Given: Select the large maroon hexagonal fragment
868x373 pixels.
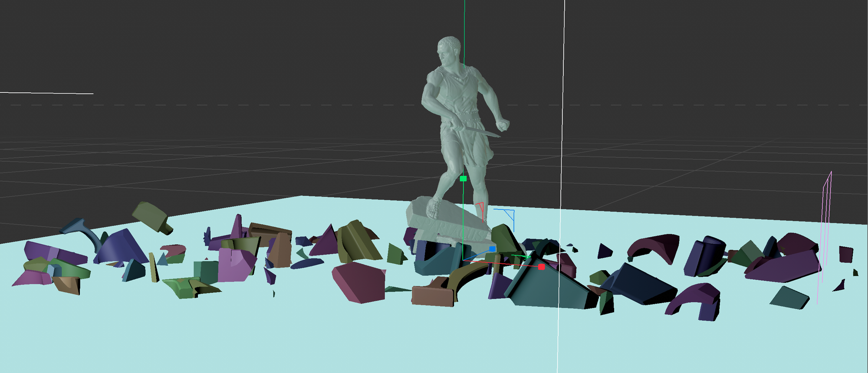Looking at the screenshot, I should [359, 282].
